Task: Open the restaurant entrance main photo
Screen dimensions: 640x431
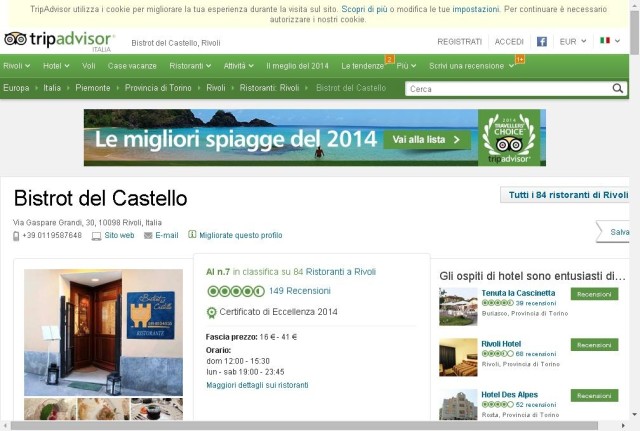Action: point(103,332)
